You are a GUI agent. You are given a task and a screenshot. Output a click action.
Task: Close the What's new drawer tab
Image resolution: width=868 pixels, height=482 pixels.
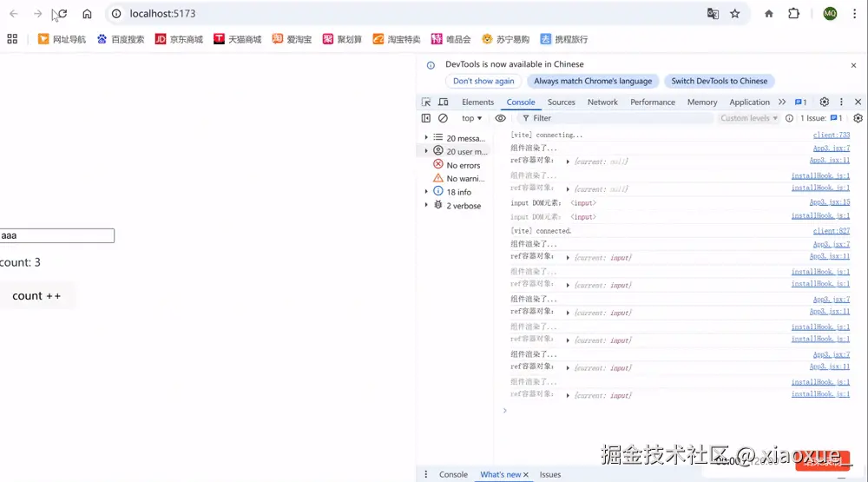tap(526, 475)
